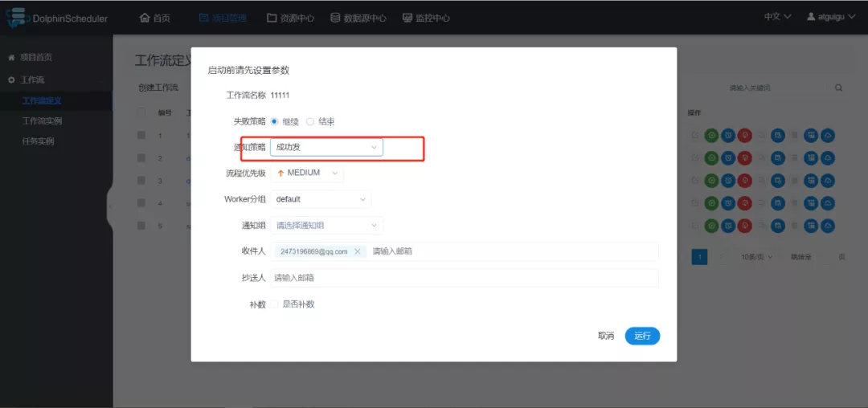Click the red offline icon in row 1

(744, 136)
